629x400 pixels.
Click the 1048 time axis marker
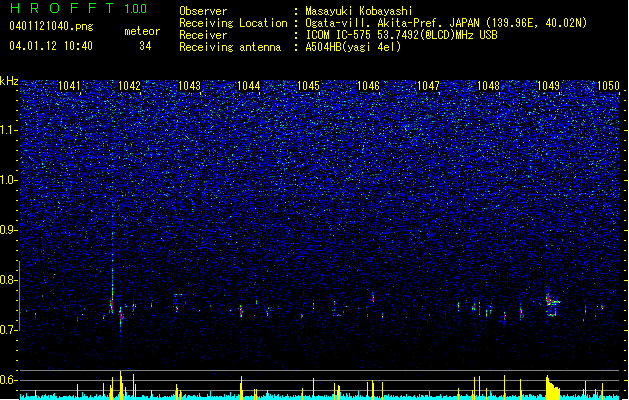tap(489, 86)
